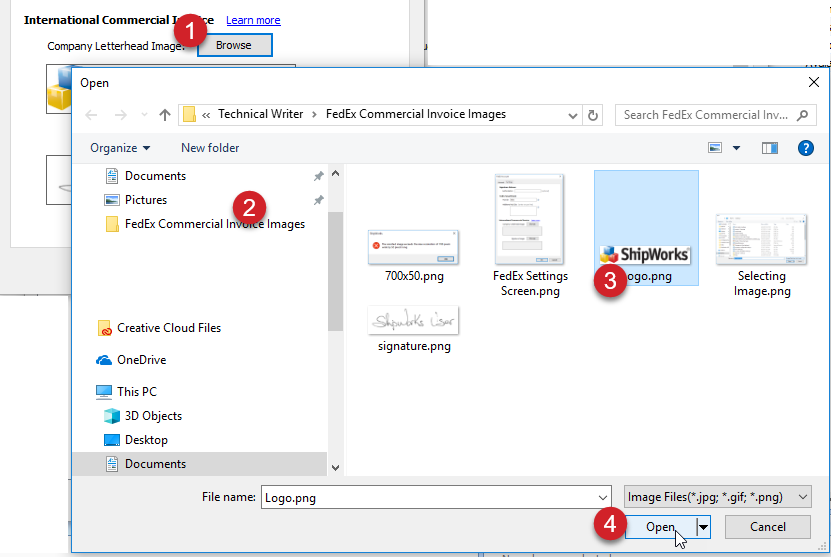This screenshot has width=831, height=557.
Task: Click Technical Writer in the address path
Action: [x=261, y=114]
